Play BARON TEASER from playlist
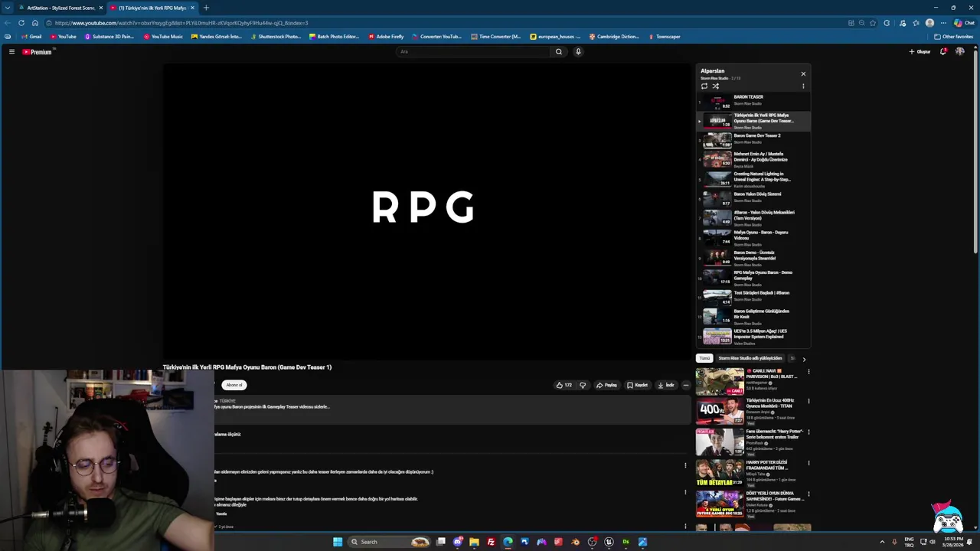This screenshot has height=551, width=980. [753, 100]
